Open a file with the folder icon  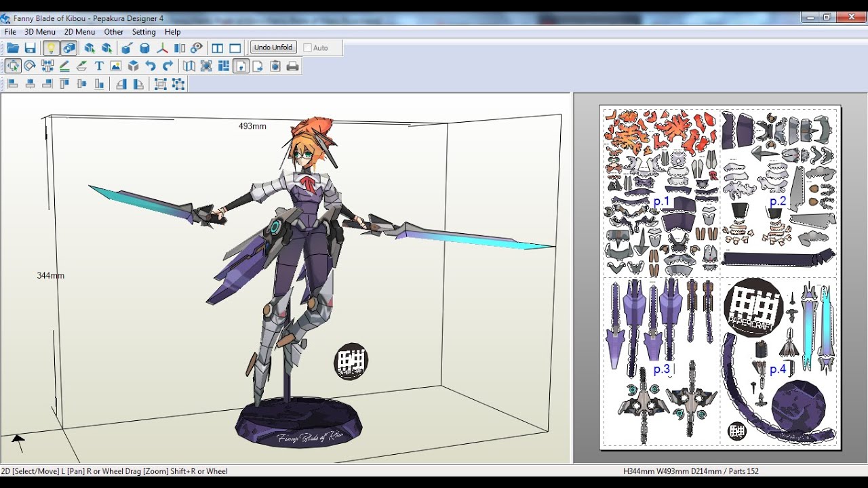(13, 48)
